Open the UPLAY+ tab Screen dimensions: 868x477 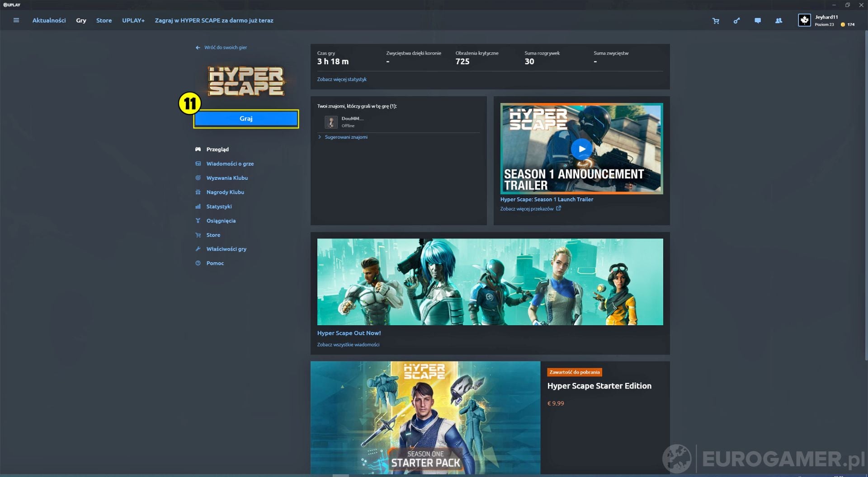point(133,20)
